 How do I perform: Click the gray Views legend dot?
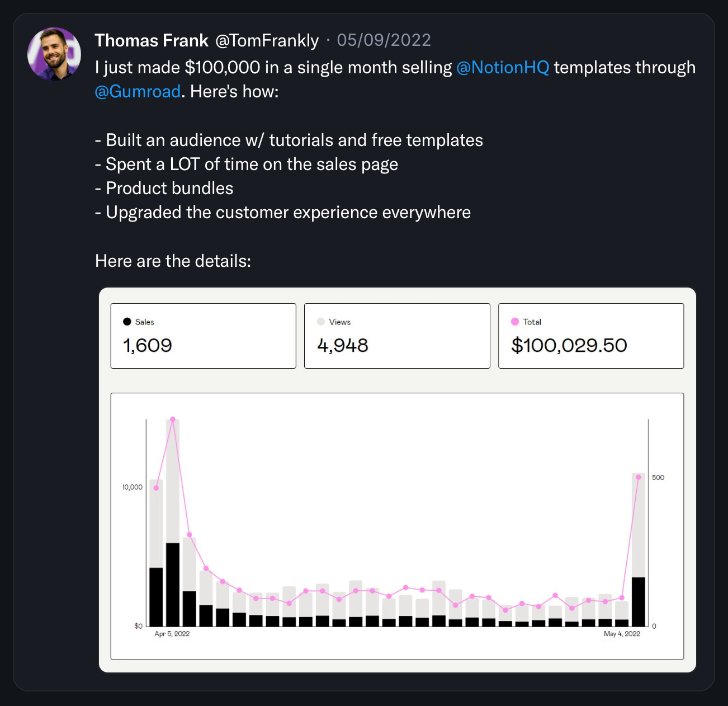pos(321,322)
